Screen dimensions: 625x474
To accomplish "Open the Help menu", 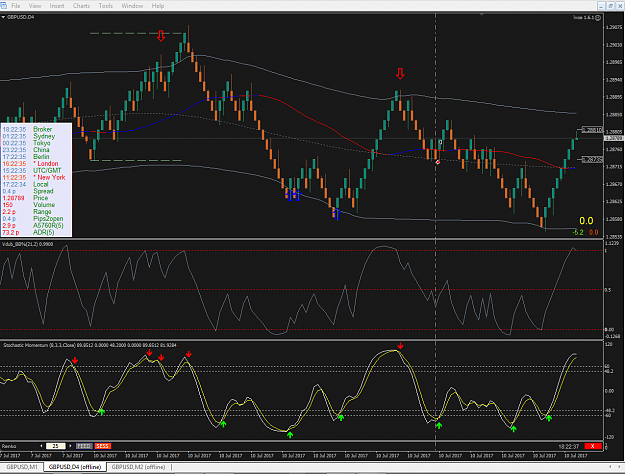I will click(x=157, y=6).
